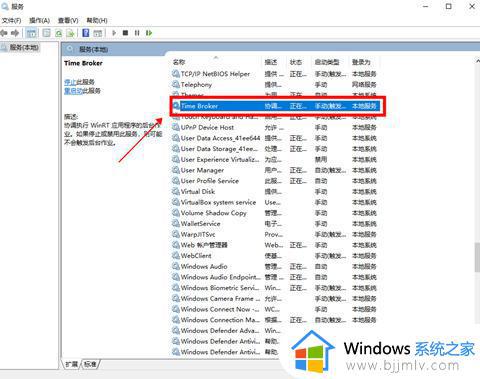
Task: Select the Windows Biometric Servi... service name
Action: [220, 288]
